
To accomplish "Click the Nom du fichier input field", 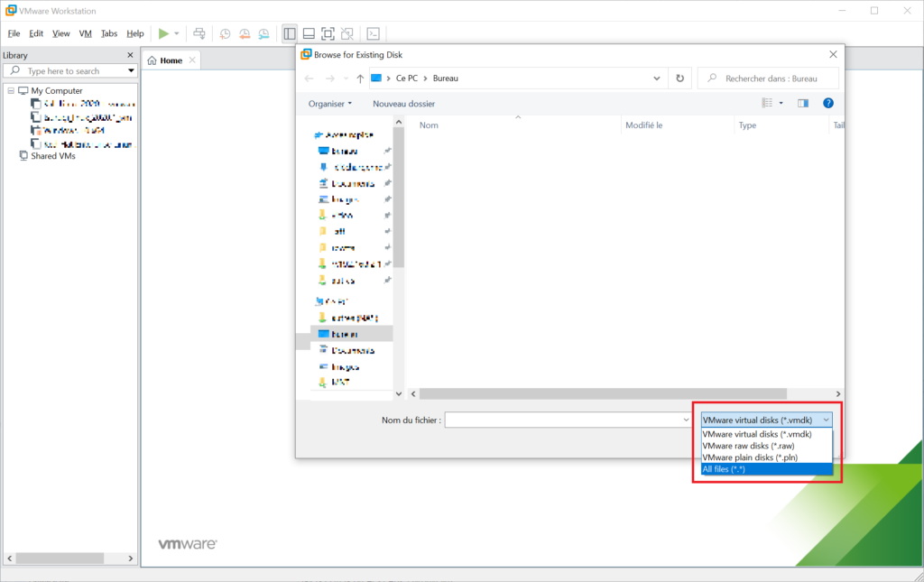I will pos(563,420).
